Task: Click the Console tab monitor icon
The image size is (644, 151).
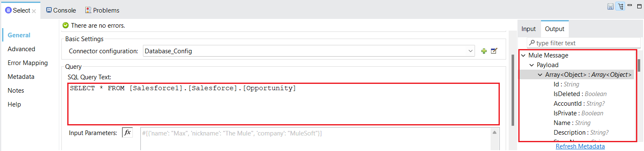Action: [49, 10]
